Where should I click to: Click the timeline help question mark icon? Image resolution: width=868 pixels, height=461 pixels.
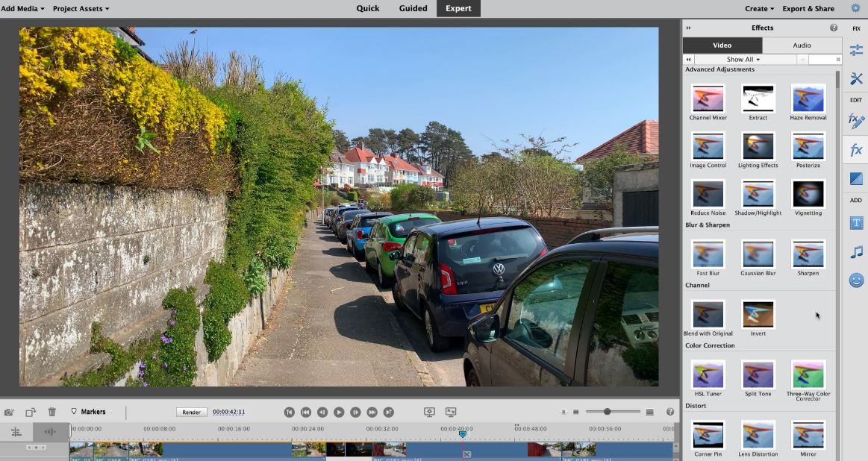pos(669,412)
